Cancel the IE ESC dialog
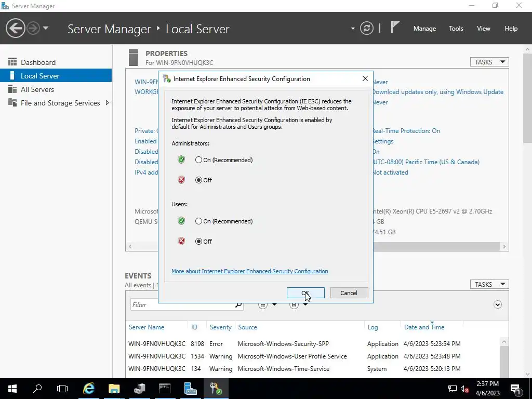532x399 pixels. tap(349, 293)
